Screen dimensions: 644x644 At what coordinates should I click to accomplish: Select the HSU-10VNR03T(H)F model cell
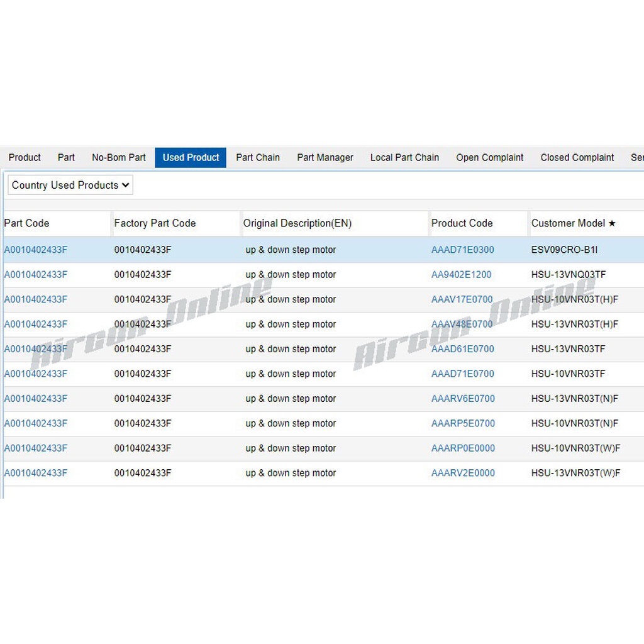click(575, 299)
